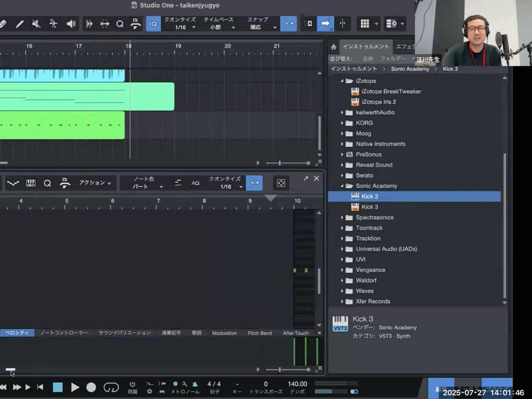The height and width of the screenshot is (399, 532).
Task: Select the iZotope Iris 2 instrument
Action: pyautogui.click(x=378, y=102)
